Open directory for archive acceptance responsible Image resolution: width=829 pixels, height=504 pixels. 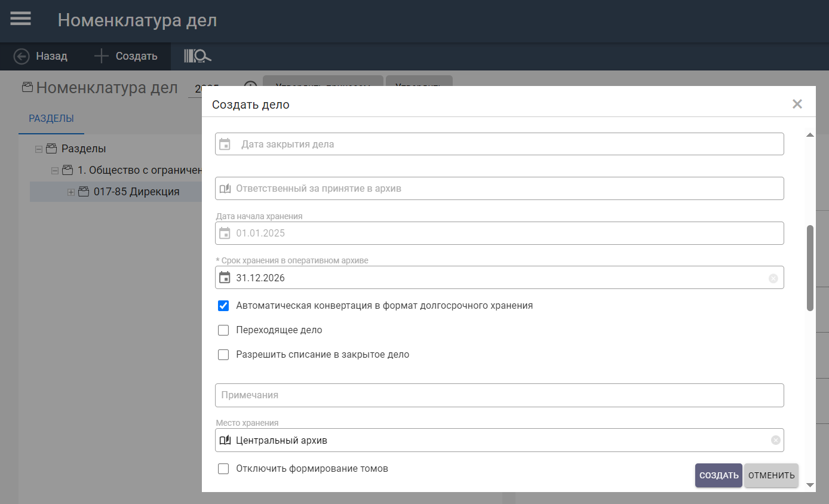tap(225, 189)
